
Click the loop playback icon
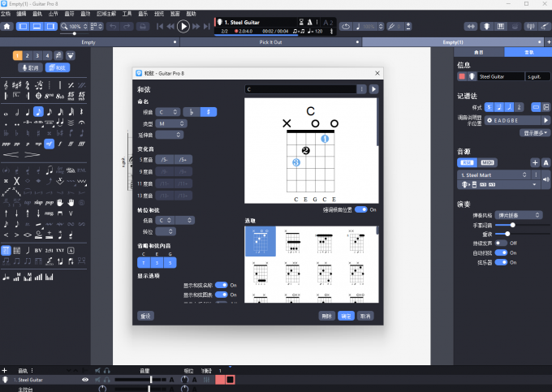347,26
